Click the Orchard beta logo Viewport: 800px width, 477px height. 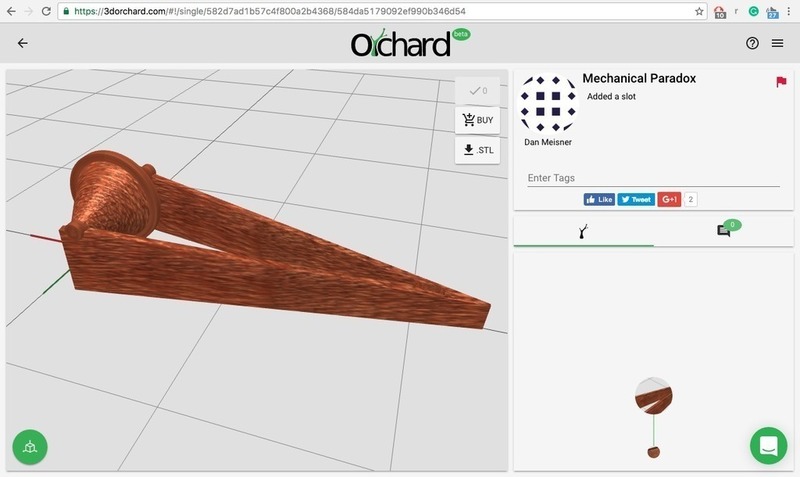(x=410, y=43)
